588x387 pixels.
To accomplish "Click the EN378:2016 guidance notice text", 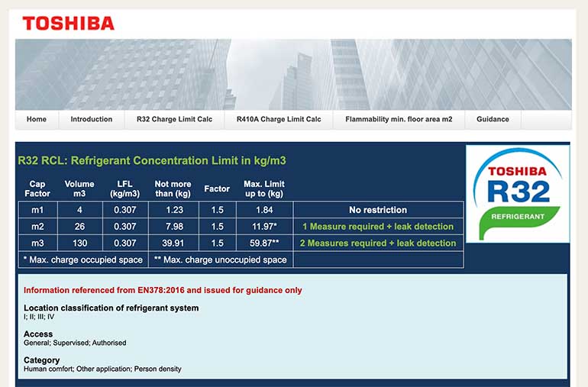I will 163,290.
